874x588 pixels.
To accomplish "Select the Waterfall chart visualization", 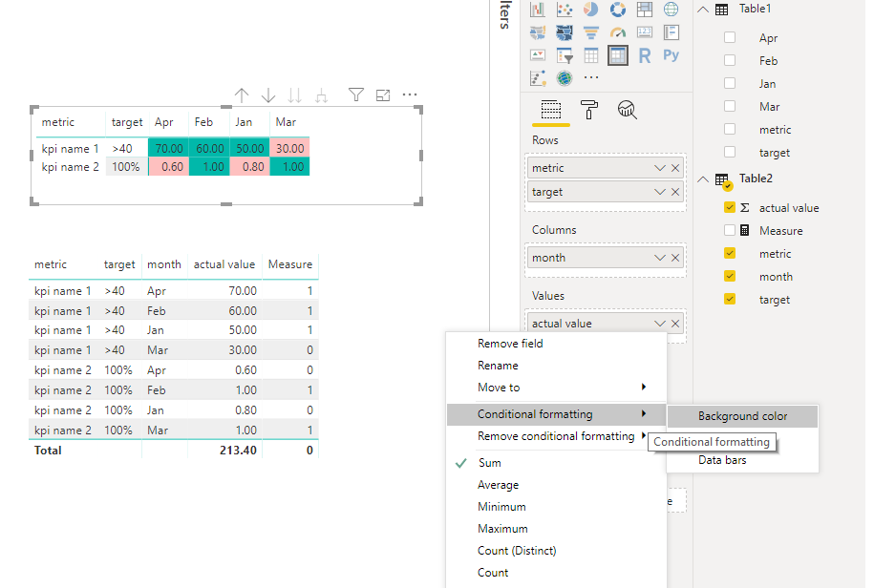I will pyautogui.click(x=538, y=9).
